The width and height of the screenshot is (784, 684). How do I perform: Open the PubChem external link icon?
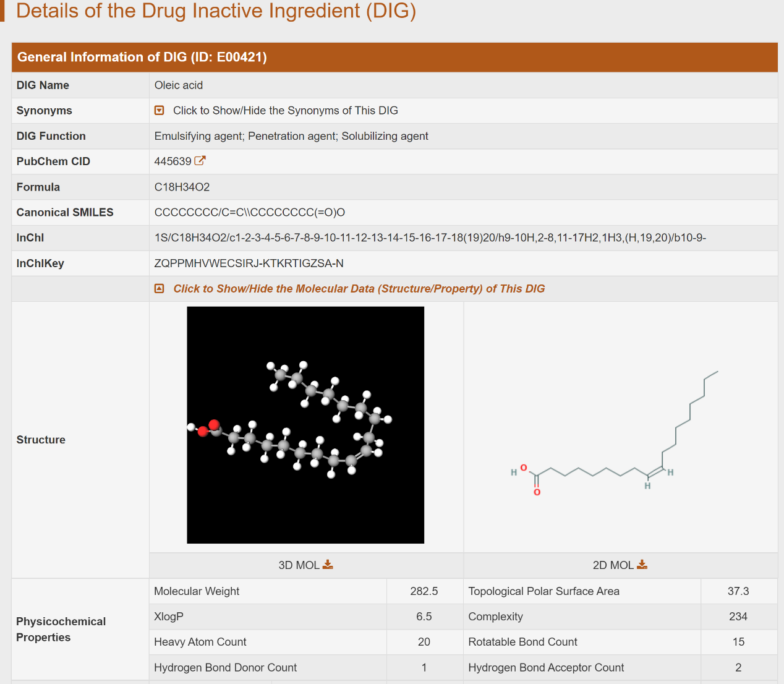[200, 161]
